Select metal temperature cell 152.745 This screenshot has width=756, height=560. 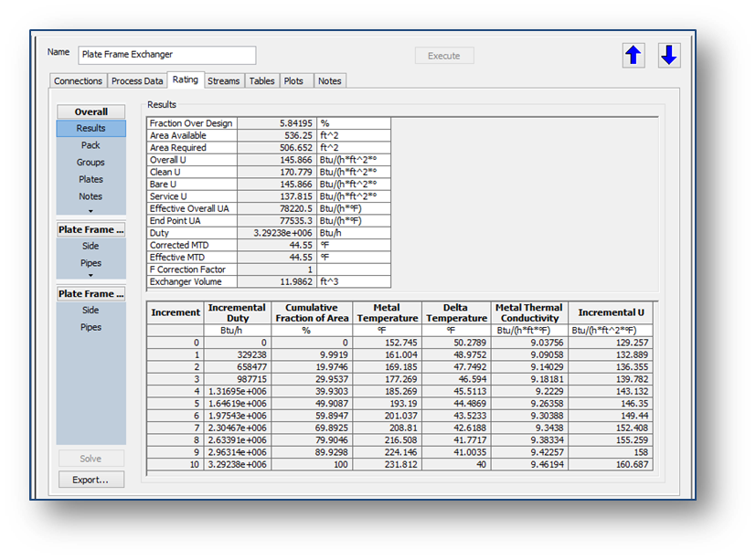click(x=388, y=343)
